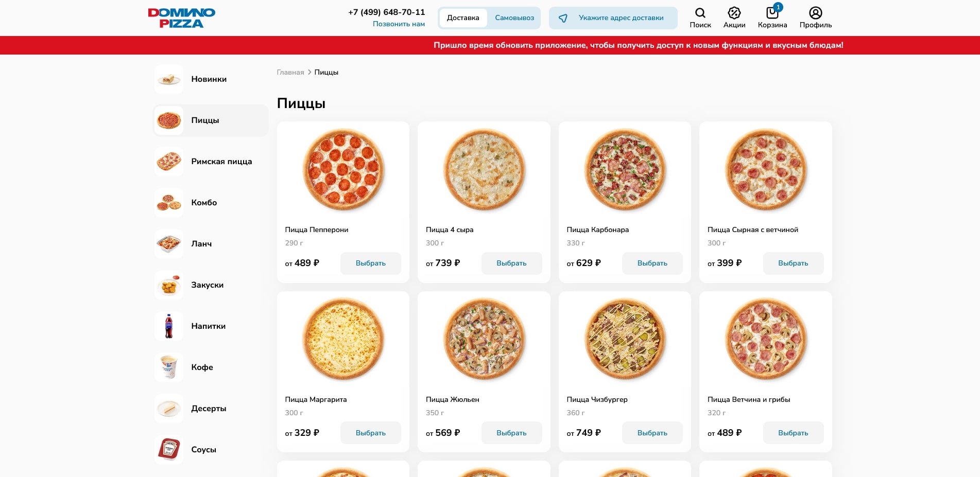Click the Пицца Маргарита image
The image size is (980, 477).
tap(343, 340)
